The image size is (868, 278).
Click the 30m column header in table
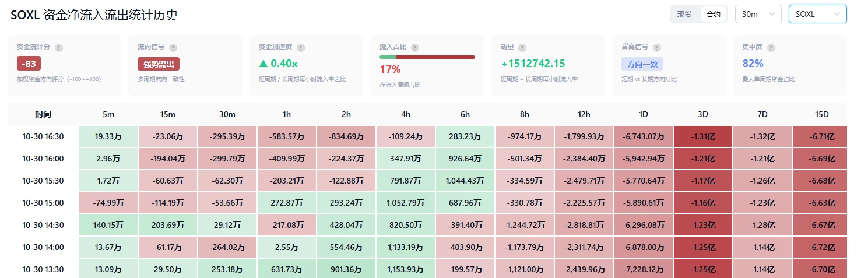[227, 114]
